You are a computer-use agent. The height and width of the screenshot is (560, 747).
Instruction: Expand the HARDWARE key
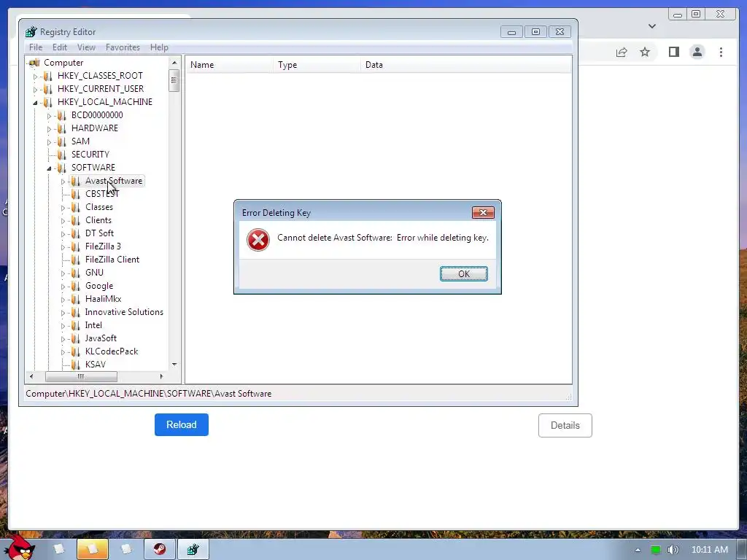pos(49,128)
